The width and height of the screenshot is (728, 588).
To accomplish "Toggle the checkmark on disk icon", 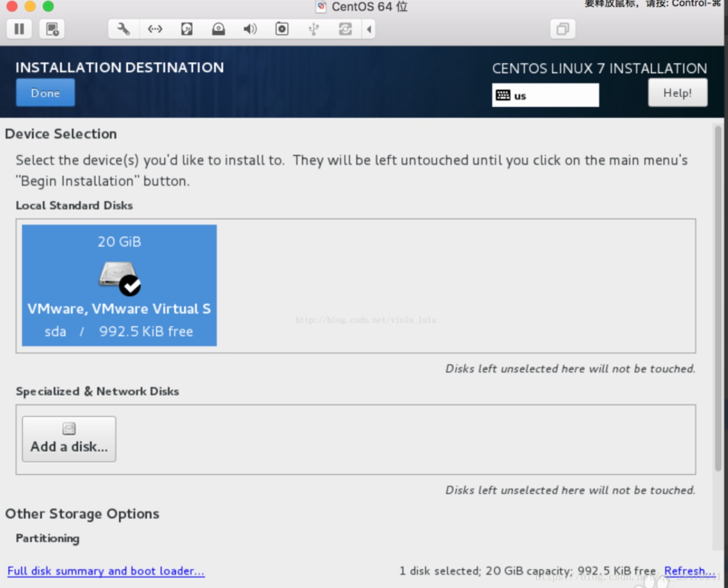I will pos(131,285).
